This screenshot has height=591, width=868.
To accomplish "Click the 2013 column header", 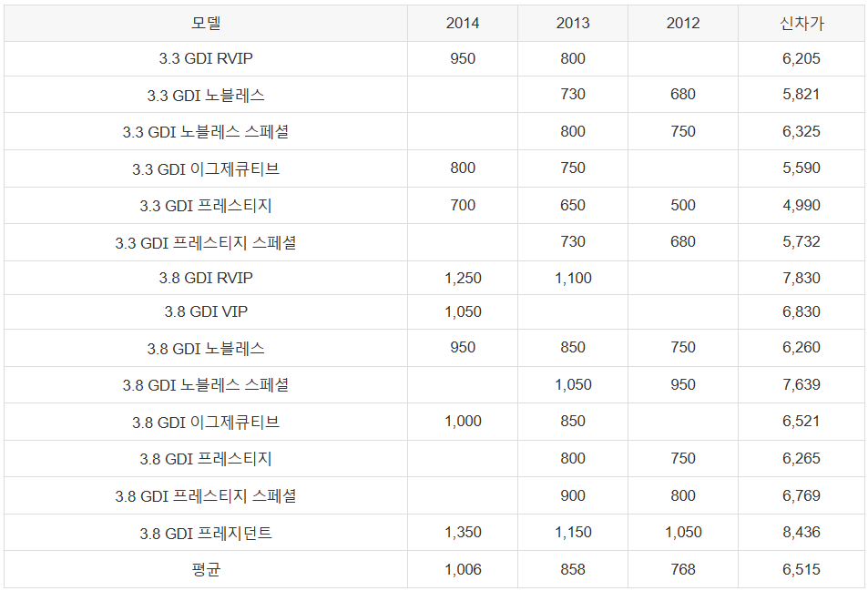I will click(x=572, y=24).
